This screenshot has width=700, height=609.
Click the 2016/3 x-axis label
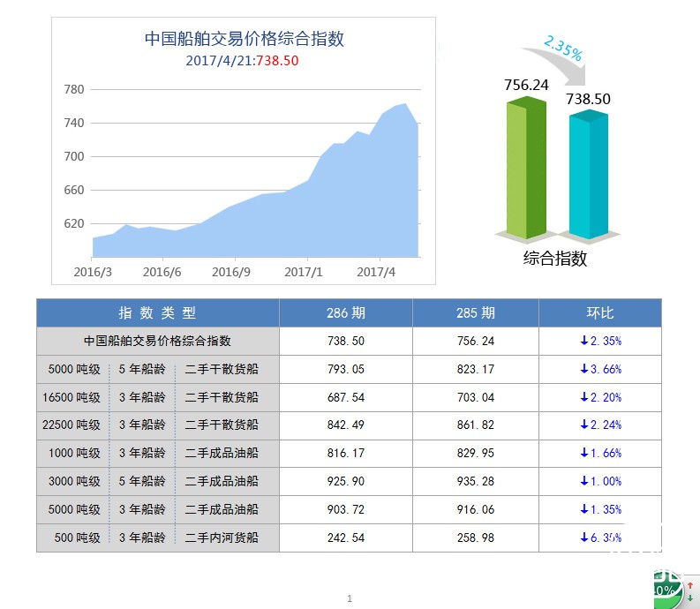pos(93,272)
